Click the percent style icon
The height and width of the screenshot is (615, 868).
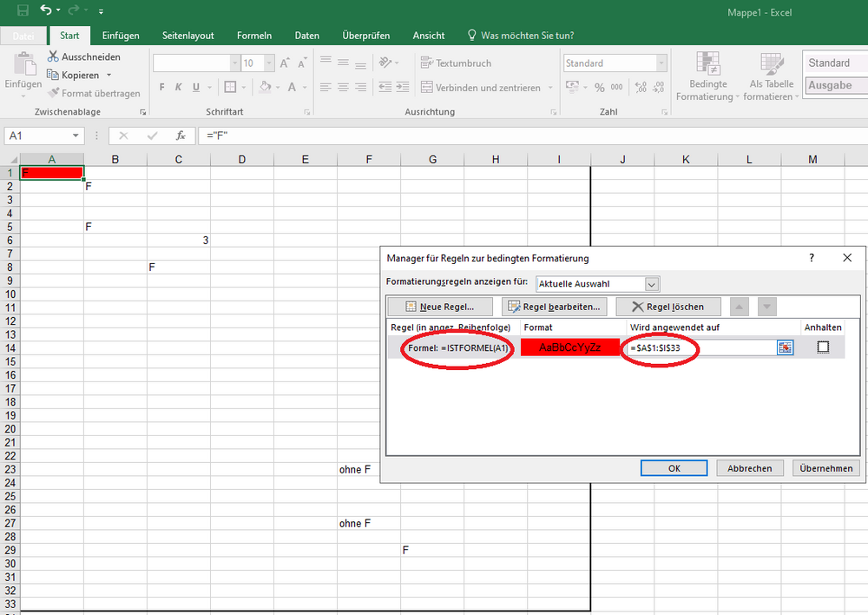pyautogui.click(x=600, y=88)
